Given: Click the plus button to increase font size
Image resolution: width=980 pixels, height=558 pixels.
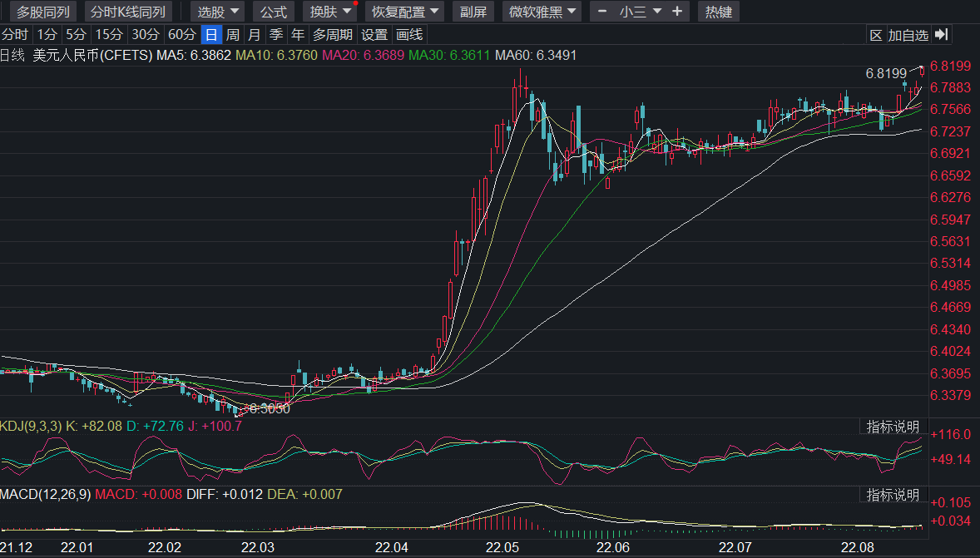Looking at the screenshot, I should tap(677, 12).
